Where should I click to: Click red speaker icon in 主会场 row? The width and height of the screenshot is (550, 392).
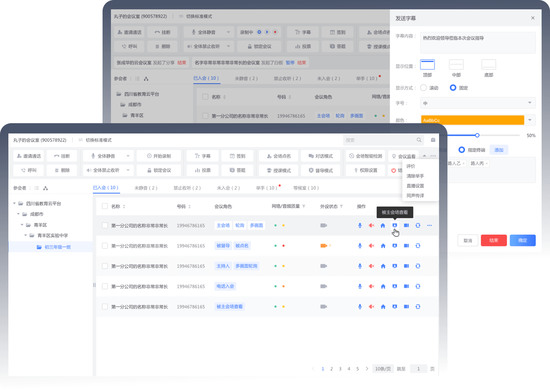click(x=371, y=225)
